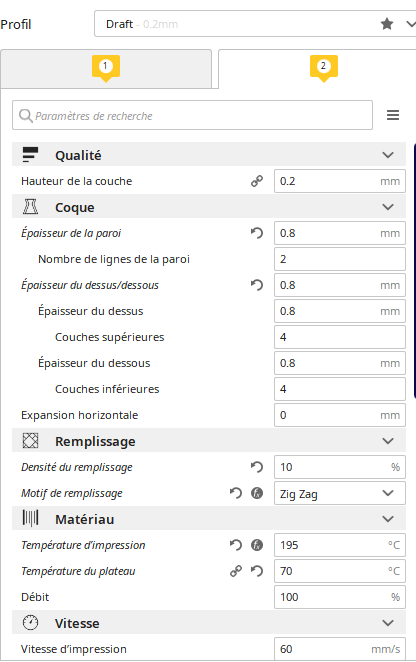Open the Draft profile dropdown
This screenshot has height=662, width=416.
coord(255,24)
